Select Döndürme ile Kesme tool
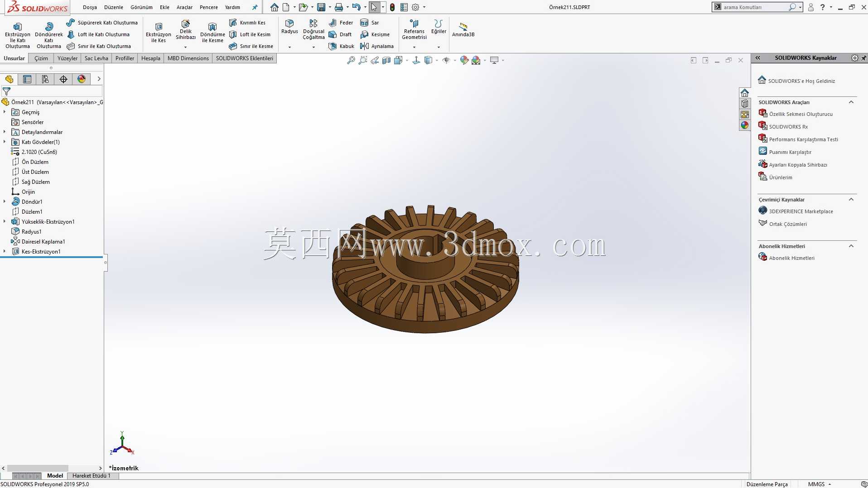Screen dimensions: 868x488 [212, 33]
